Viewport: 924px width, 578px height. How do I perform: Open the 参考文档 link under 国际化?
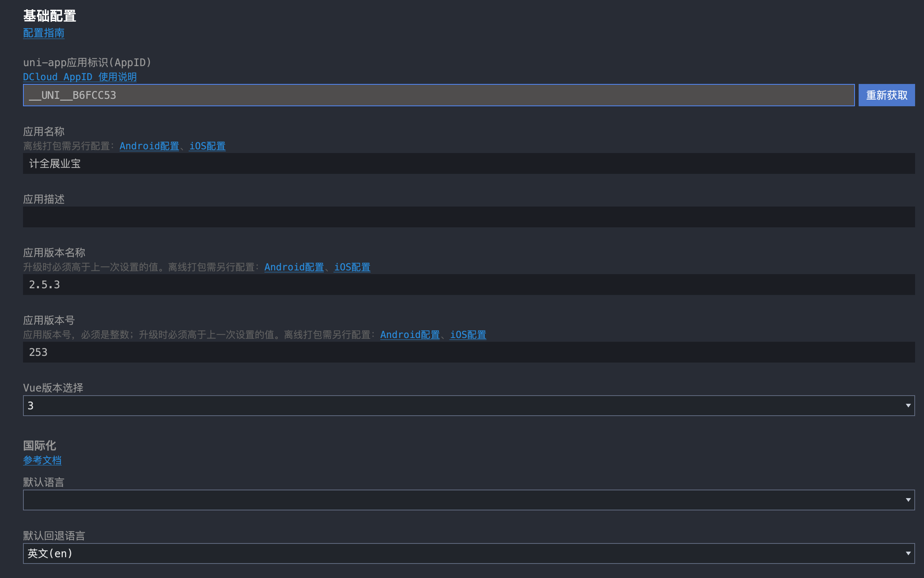pyautogui.click(x=42, y=460)
